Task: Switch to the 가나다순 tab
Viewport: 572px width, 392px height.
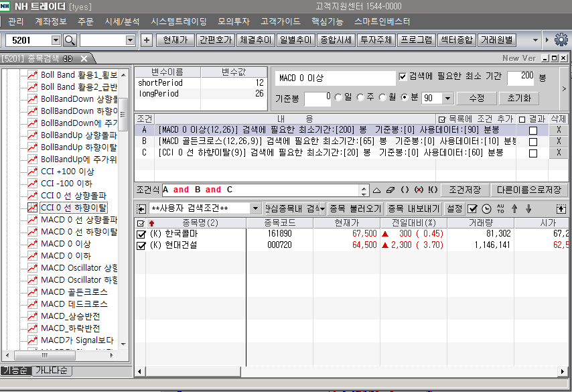Action: coord(53,371)
